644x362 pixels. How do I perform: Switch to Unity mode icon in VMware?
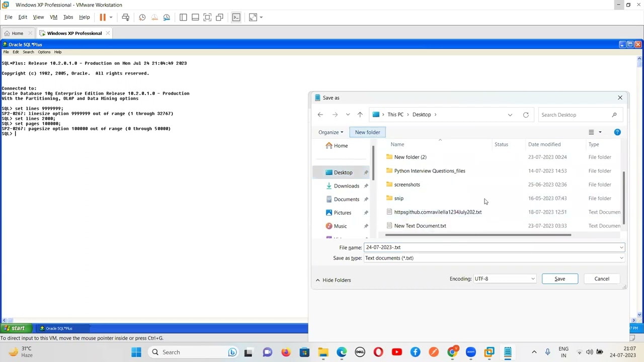[x=219, y=17]
